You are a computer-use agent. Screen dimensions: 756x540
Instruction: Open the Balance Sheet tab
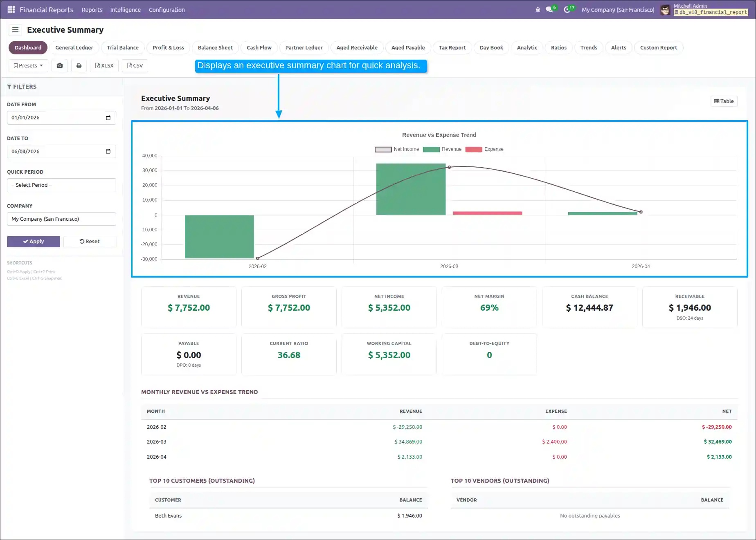click(x=215, y=47)
